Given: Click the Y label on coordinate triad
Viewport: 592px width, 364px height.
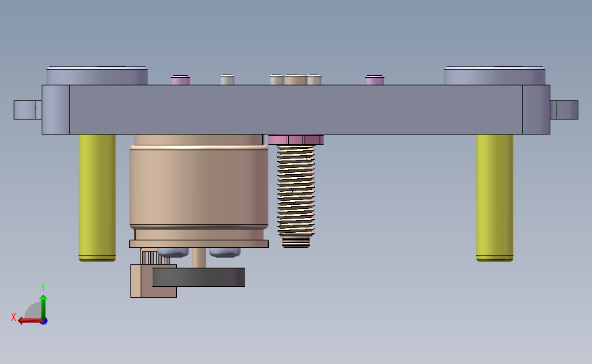Looking at the screenshot, I should pos(43,288).
